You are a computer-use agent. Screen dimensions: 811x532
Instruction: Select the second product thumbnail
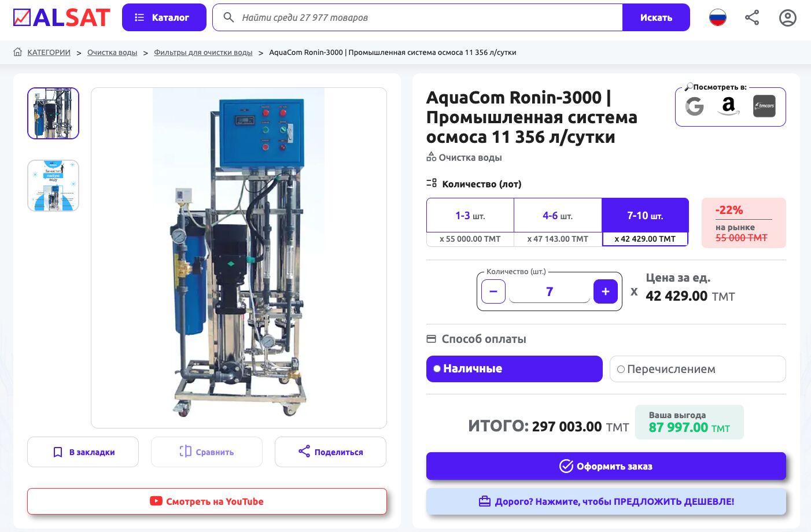(53, 186)
